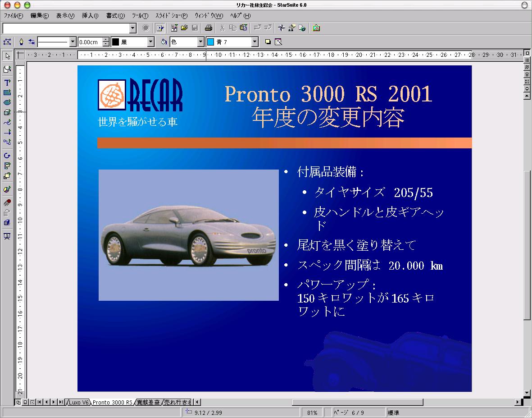Click the Copy icon

233,28
